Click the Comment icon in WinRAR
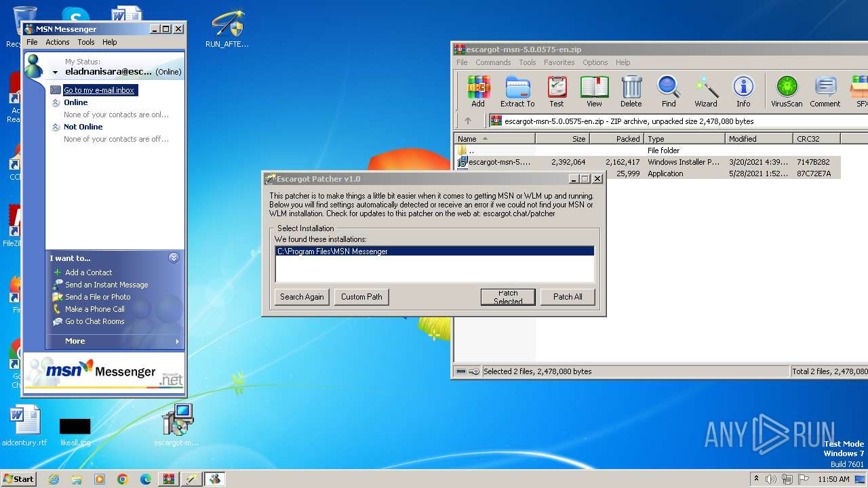 pos(825,91)
